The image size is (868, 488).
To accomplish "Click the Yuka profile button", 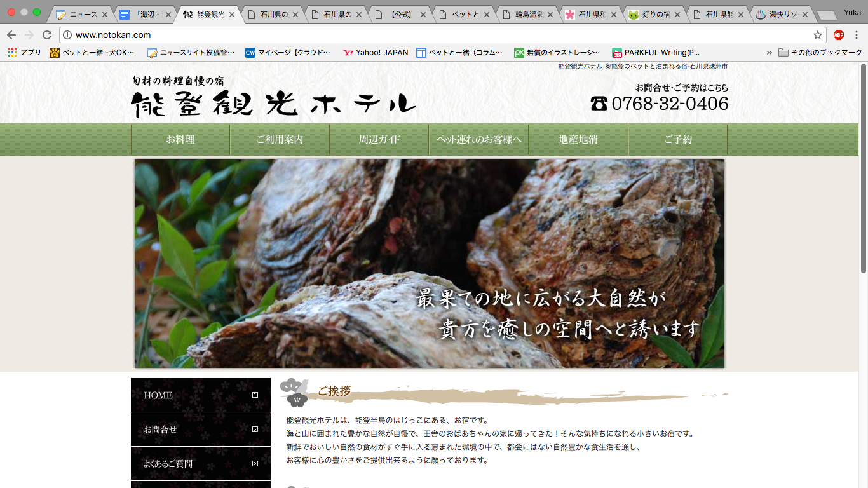I will click(x=852, y=12).
